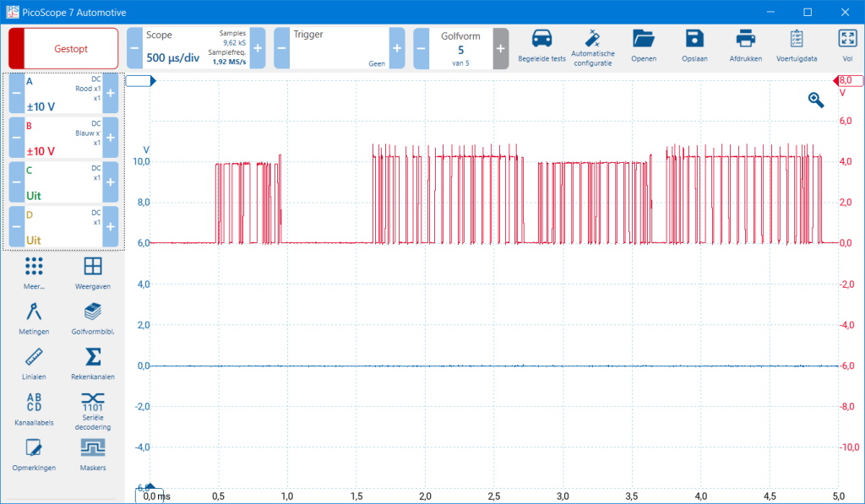865x504 pixels.
Task: Open the Rekenkanalen tool
Action: click(92, 364)
